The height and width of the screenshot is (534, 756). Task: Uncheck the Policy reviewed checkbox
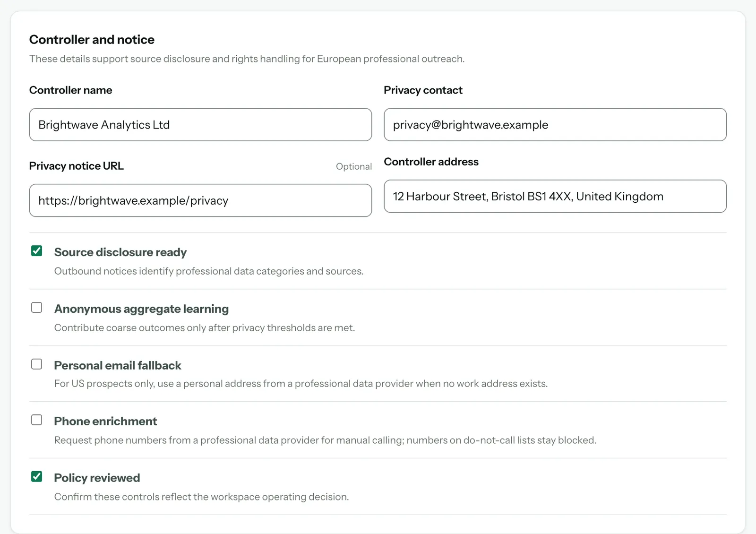click(x=36, y=477)
